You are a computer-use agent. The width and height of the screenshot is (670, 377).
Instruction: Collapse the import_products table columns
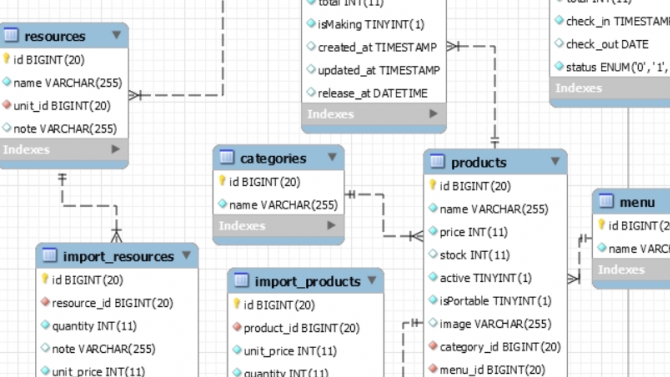[x=372, y=280]
